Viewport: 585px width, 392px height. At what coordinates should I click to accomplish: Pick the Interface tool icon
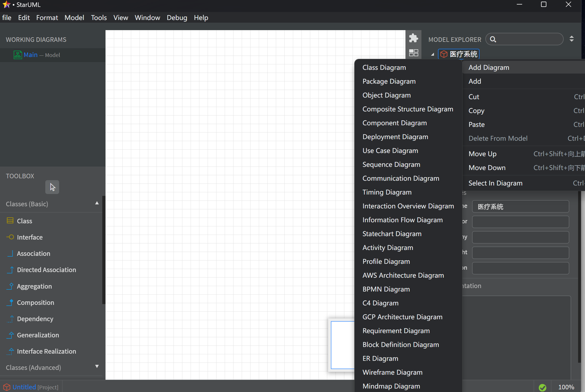click(10, 237)
